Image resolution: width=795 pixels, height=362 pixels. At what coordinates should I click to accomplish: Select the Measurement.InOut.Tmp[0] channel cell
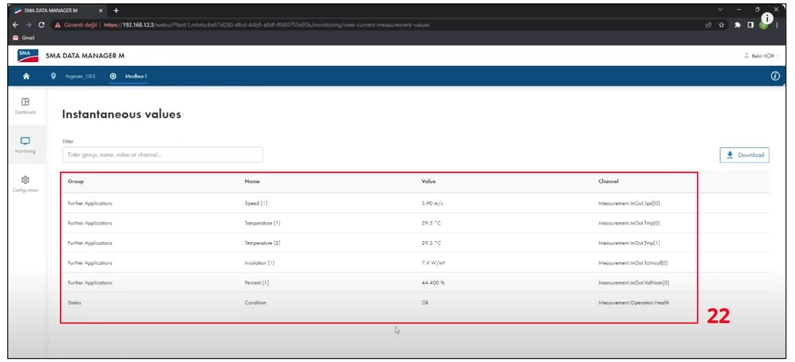(629, 223)
